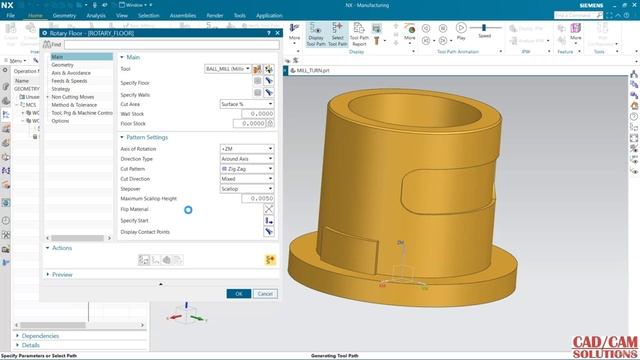Click Replay action icon
Image resolution: width=640 pixels, height=360 pixels.
coord(156,260)
